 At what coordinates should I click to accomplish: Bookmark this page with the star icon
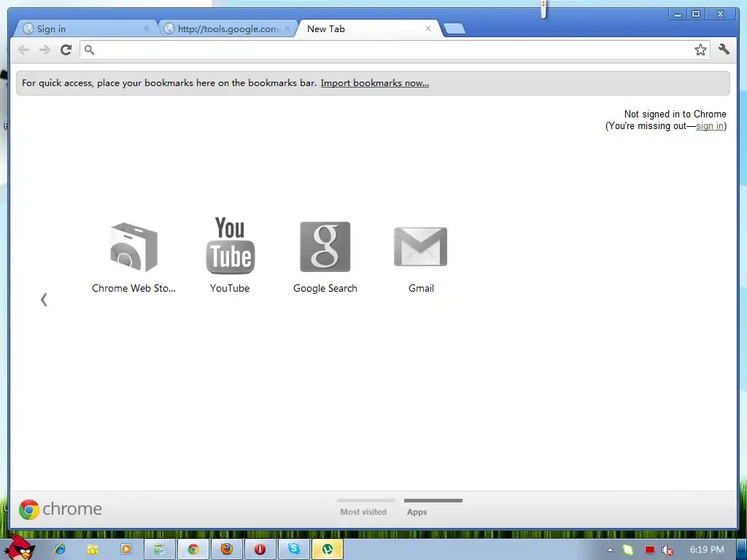700,50
